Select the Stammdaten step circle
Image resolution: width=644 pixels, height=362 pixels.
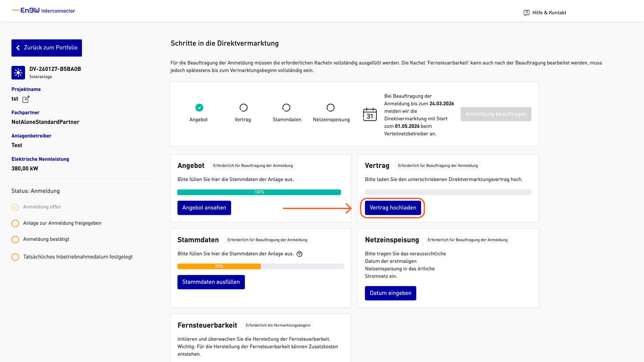pos(286,107)
